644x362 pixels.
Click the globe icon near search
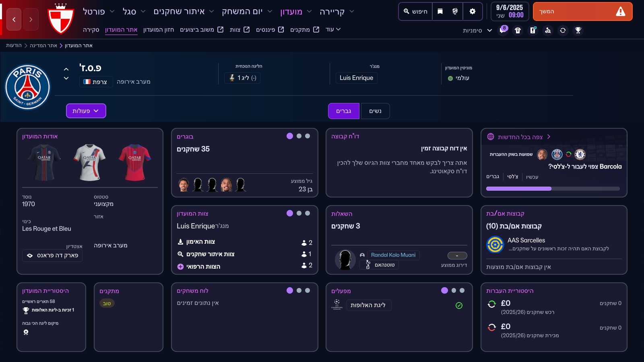click(455, 11)
